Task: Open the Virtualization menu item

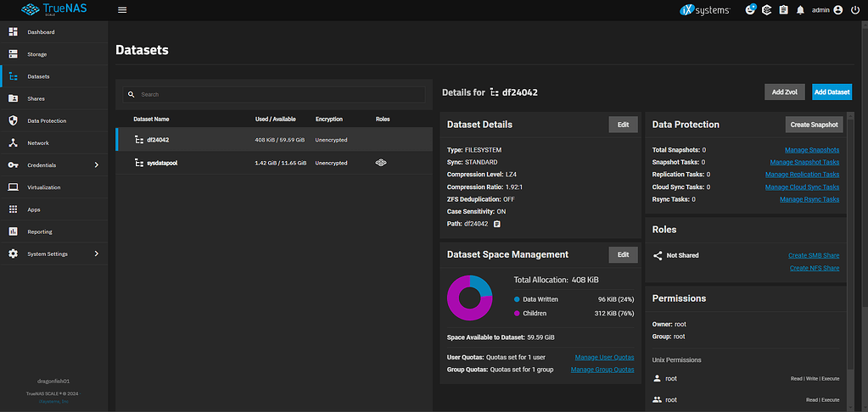Action: pyautogui.click(x=54, y=187)
